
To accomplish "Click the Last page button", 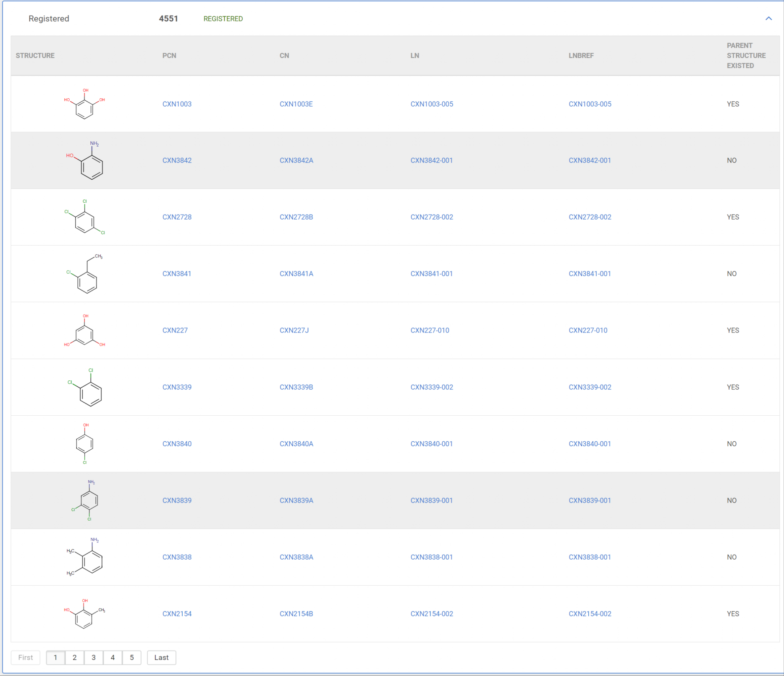I will tap(161, 658).
